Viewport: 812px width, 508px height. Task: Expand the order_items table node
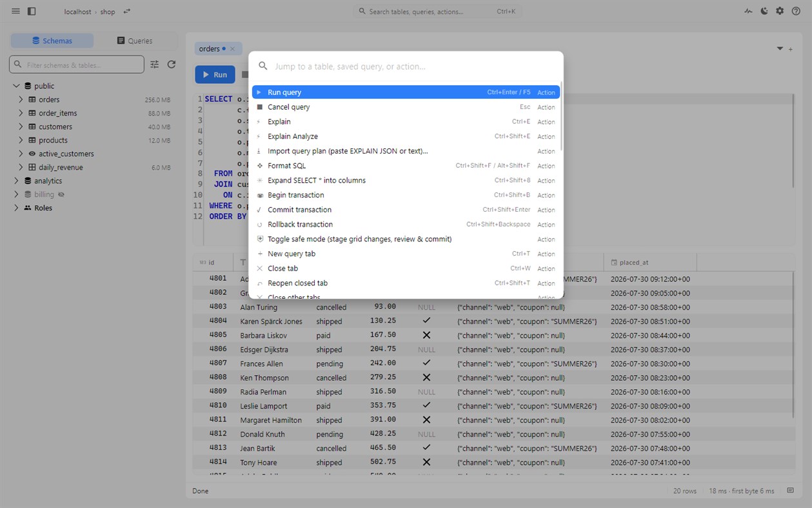[x=21, y=113]
